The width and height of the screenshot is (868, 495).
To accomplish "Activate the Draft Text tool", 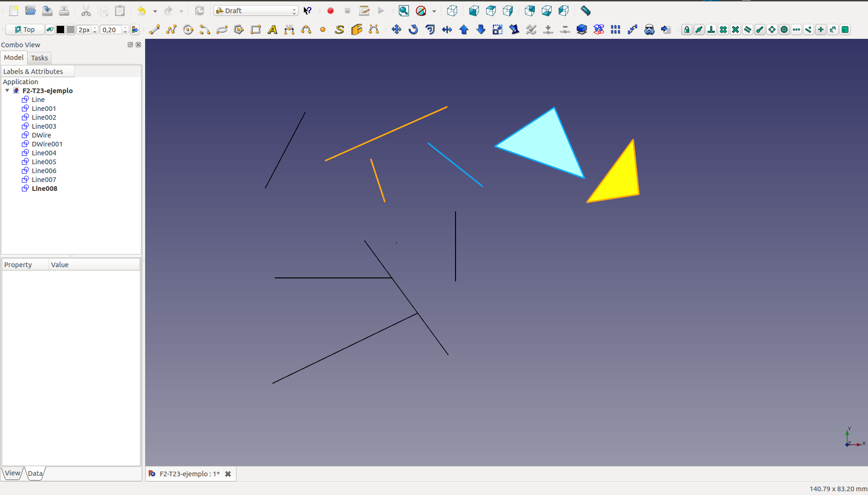I will (x=272, y=29).
